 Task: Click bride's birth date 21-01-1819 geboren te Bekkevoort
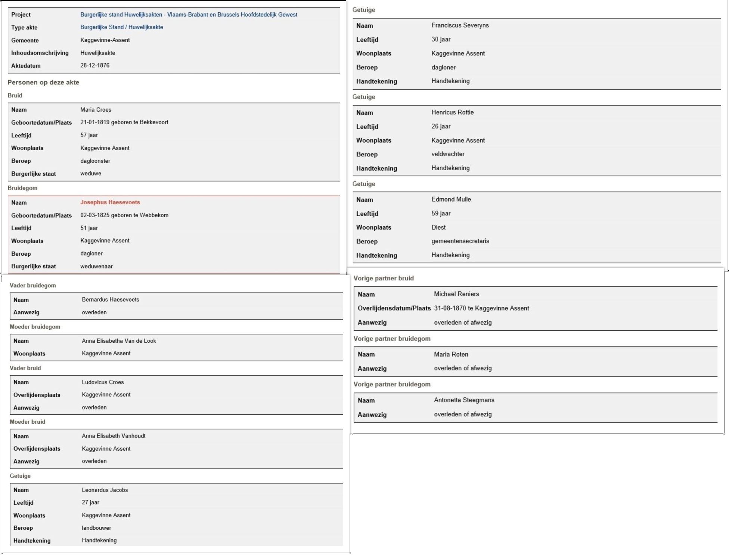pos(124,122)
